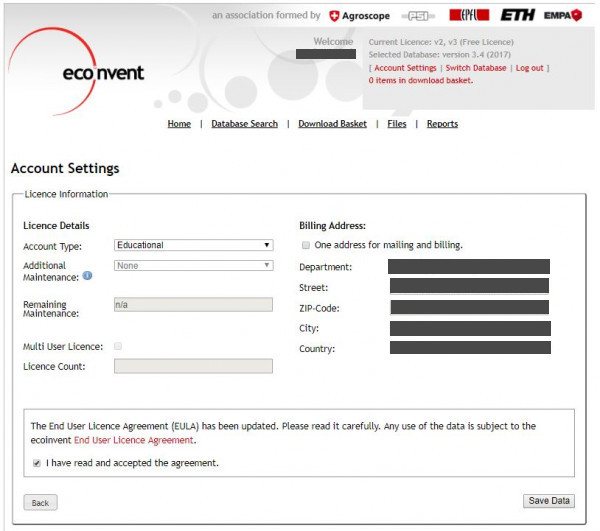Click Additional Maintenance info icon

point(87,275)
